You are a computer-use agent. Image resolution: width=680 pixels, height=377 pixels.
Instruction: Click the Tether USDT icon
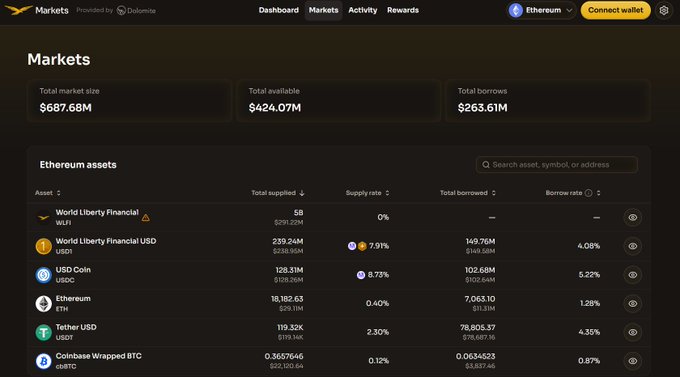pos(43,332)
